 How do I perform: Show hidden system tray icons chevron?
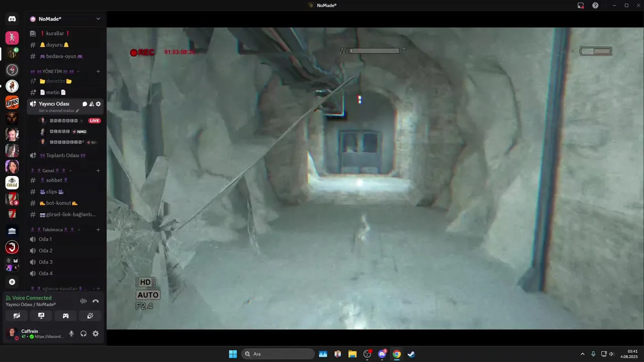pyautogui.click(x=583, y=354)
